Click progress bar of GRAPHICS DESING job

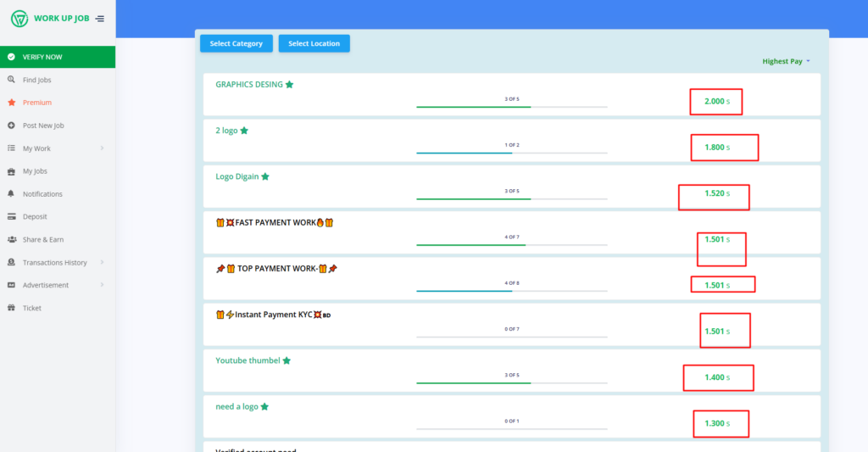(511, 107)
